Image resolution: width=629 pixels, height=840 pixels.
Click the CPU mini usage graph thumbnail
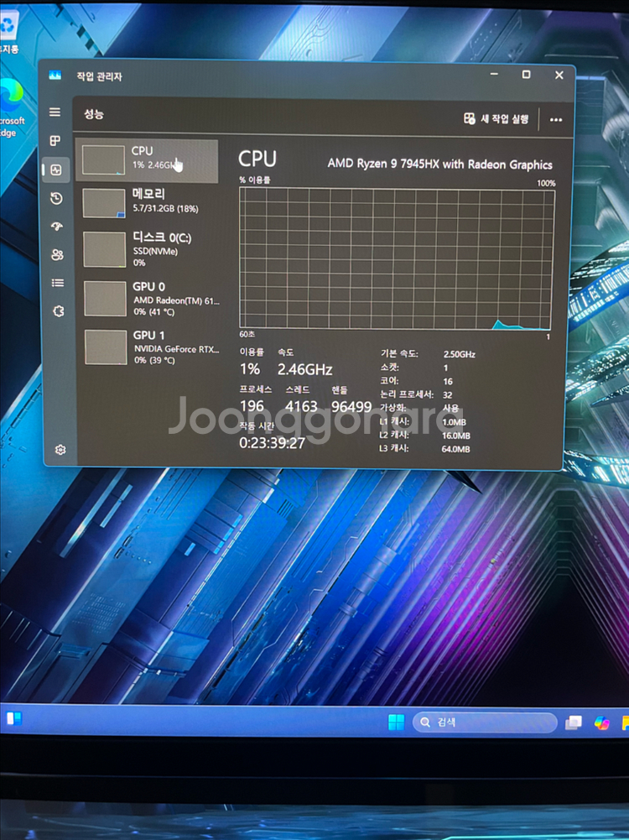pyautogui.click(x=103, y=160)
